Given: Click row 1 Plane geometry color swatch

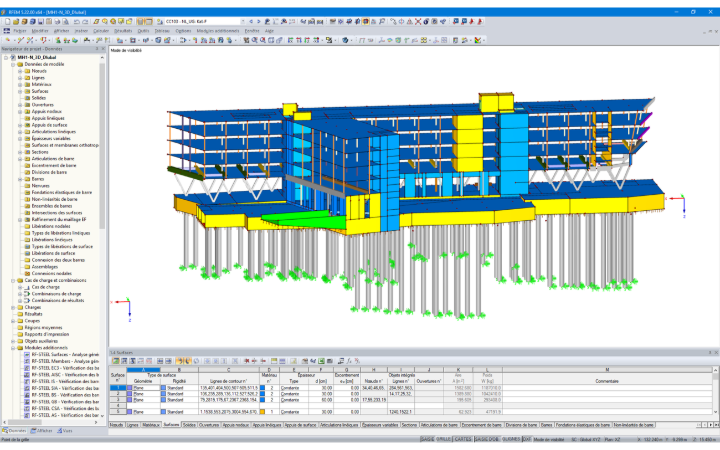Looking at the screenshot, I should (x=129, y=388).
